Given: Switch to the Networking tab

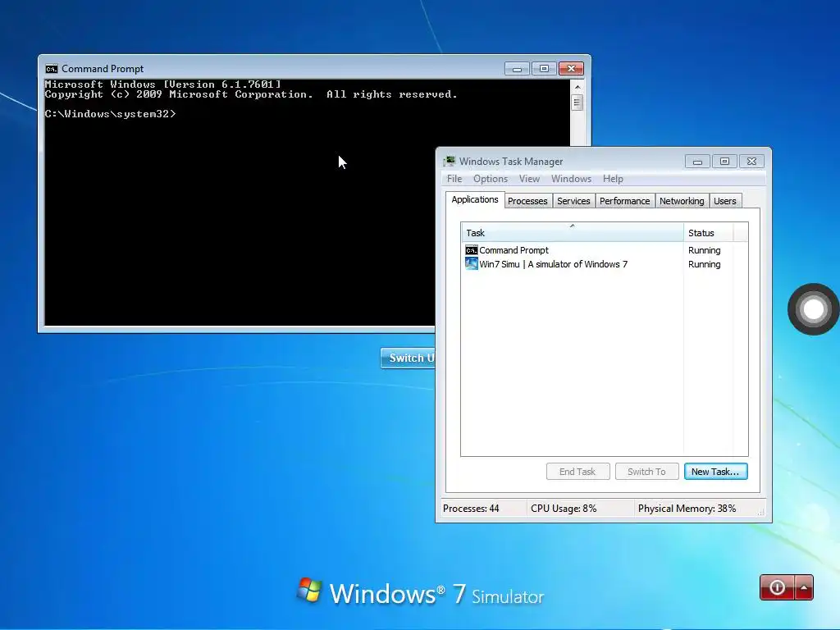Looking at the screenshot, I should [682, 201].
